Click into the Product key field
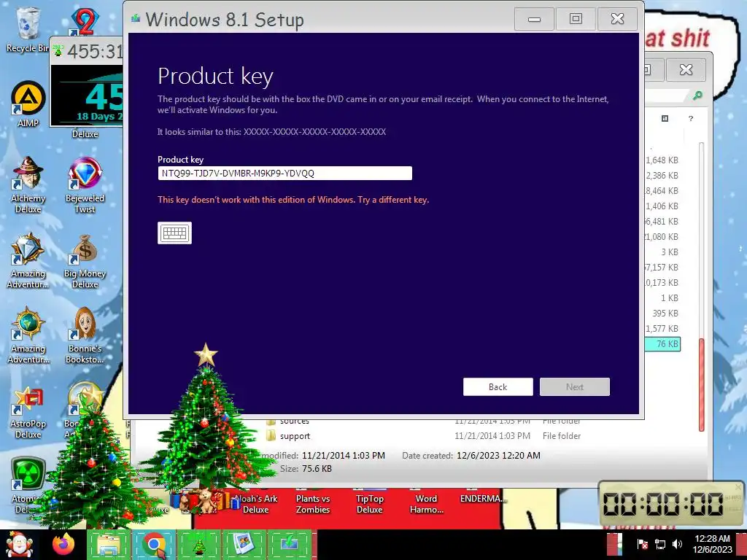Screen dimensions: 747x560 coord(285,173)
